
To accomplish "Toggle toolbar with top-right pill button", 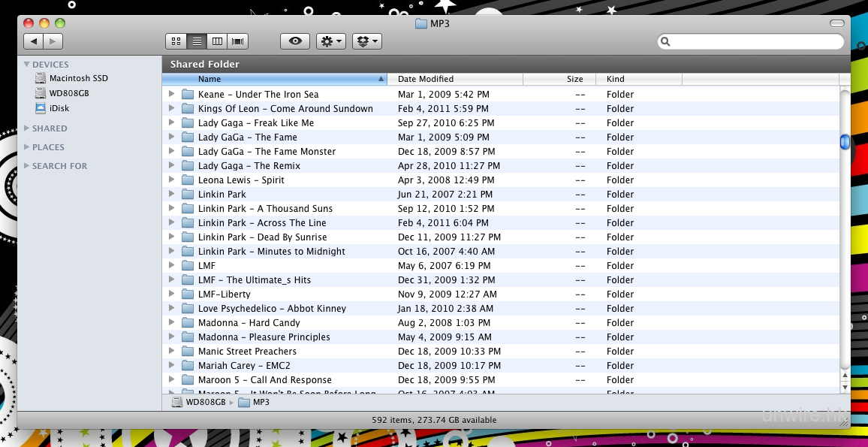I will click(x=836, y=23).
